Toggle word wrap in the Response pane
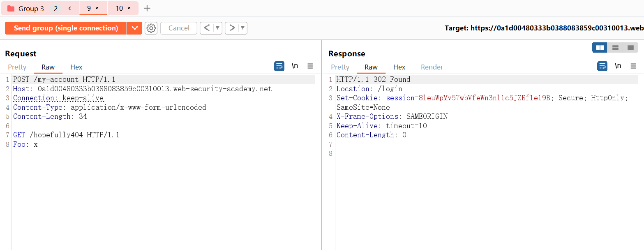The height and width of the screenshot is (250, 644). (x=602, y=66)
